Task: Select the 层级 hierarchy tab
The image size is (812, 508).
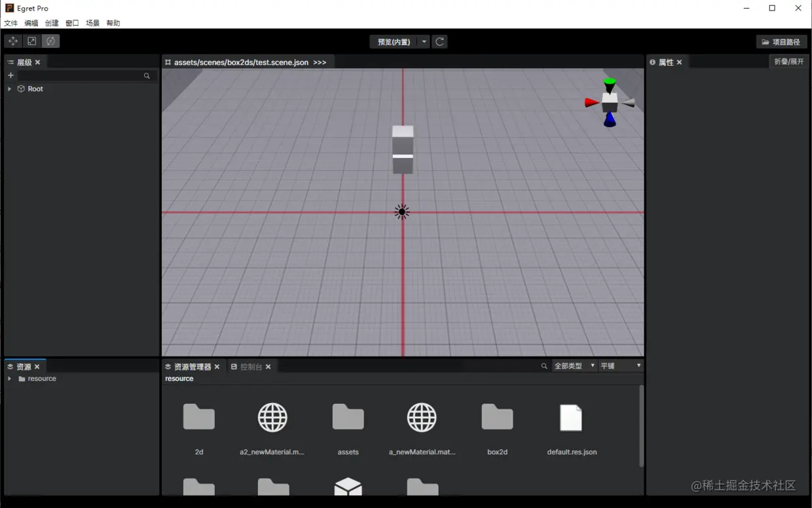Action: [x=24, y=62]
